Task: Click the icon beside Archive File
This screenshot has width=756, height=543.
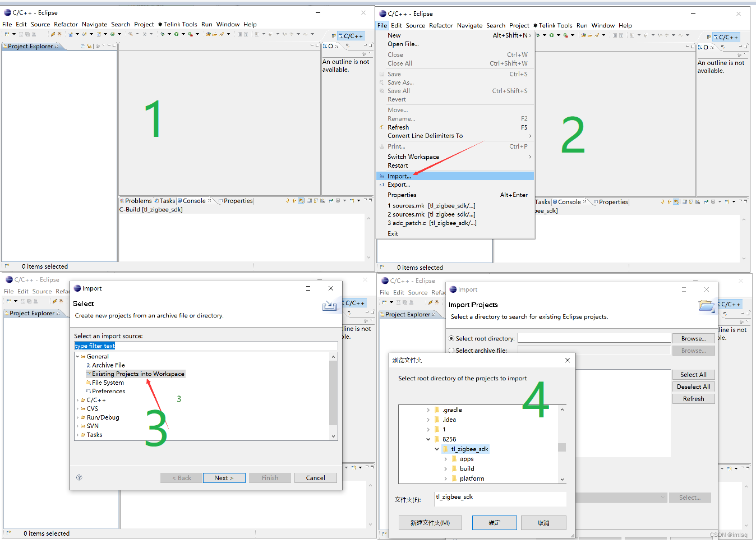Action: [x=89, y=365]
